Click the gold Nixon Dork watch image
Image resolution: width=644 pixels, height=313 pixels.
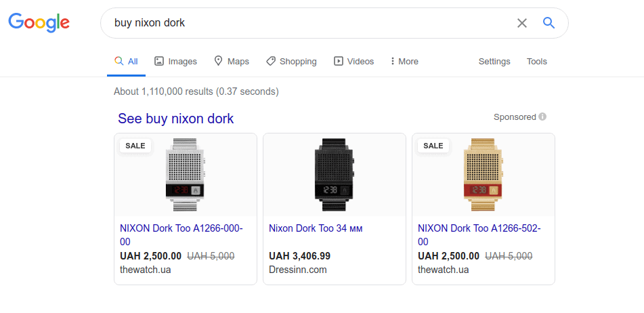(x=484, y=175)
